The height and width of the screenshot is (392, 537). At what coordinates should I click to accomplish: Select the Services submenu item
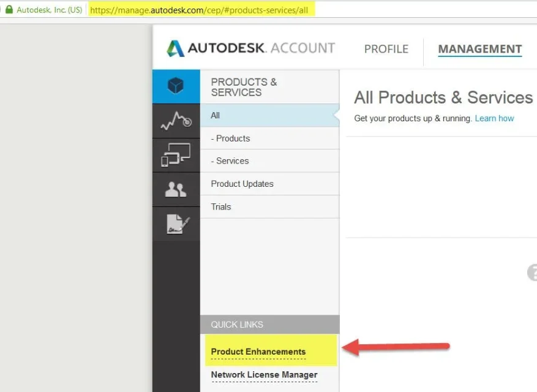pyautogui.click(x=270, y=161)
